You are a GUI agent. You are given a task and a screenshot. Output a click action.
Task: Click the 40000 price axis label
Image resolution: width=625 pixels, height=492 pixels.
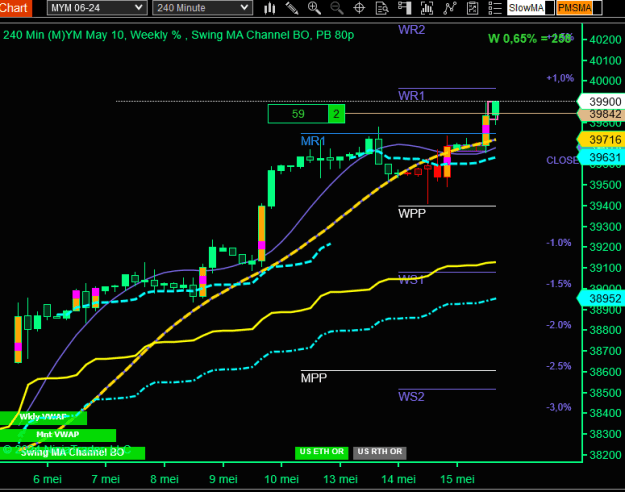(x=605, y=81)
